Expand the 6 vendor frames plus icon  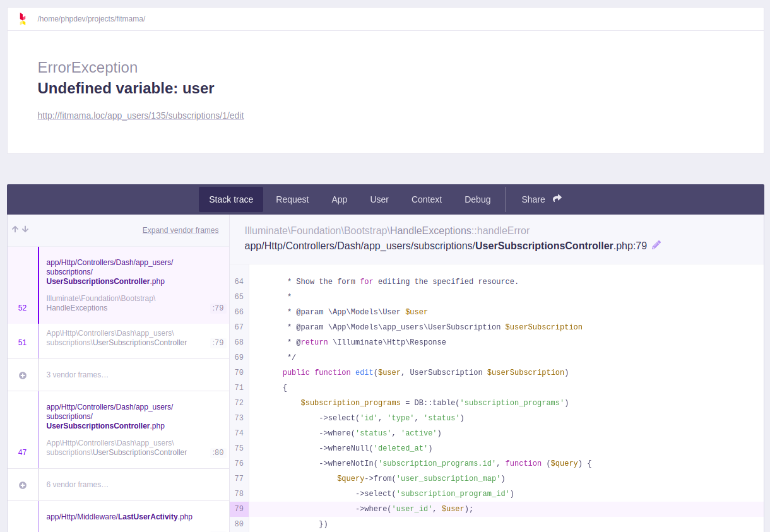click(x=23, y=485)
